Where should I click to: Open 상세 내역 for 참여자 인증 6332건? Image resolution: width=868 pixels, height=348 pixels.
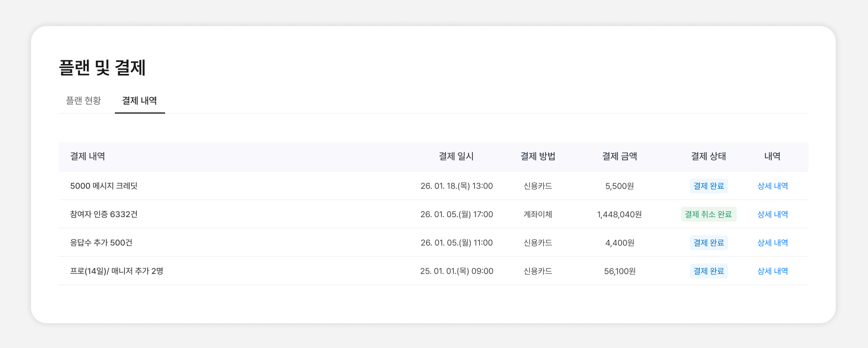click(773, 215)
